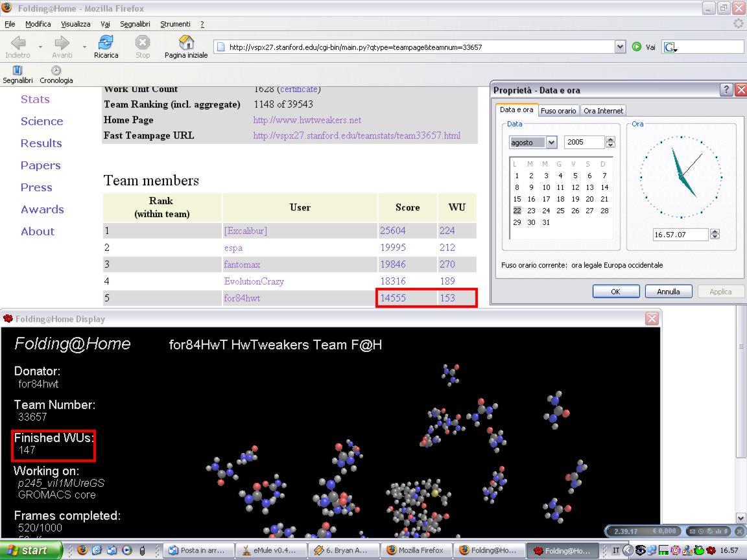Click WU count 212 link
The height and width of the screenshot is (560, 747).
[x=447, y=248]
